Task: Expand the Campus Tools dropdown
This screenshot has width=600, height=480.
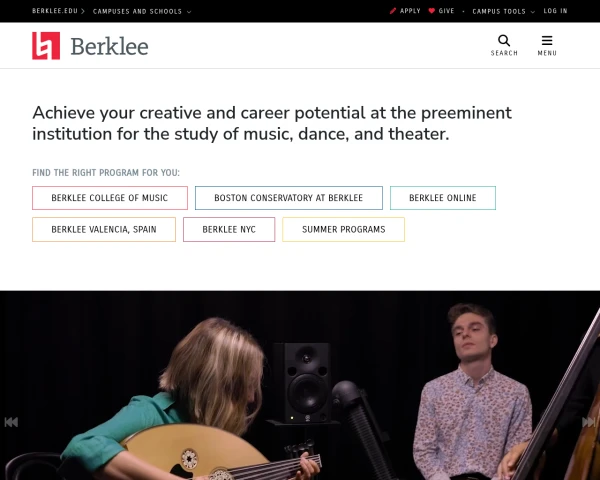Action: pyautogui.click(x=503, y=11)
